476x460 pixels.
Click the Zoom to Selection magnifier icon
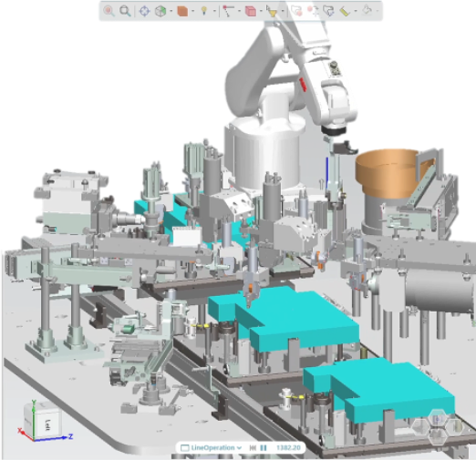tap(109, 11)
